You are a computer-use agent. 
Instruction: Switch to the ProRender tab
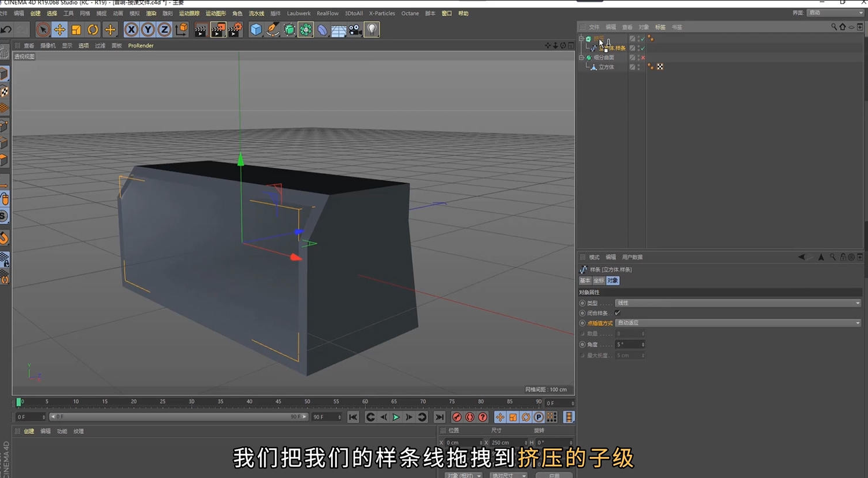(x=140, y=45)
